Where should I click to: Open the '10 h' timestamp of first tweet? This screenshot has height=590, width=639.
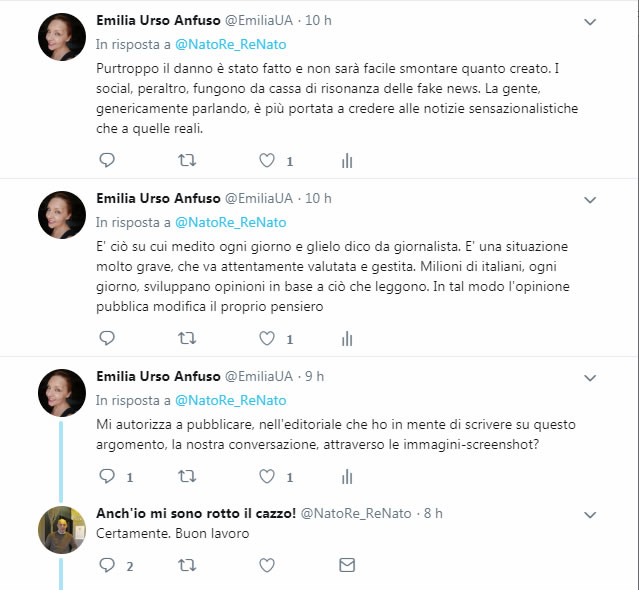click(x=319, y=20)
